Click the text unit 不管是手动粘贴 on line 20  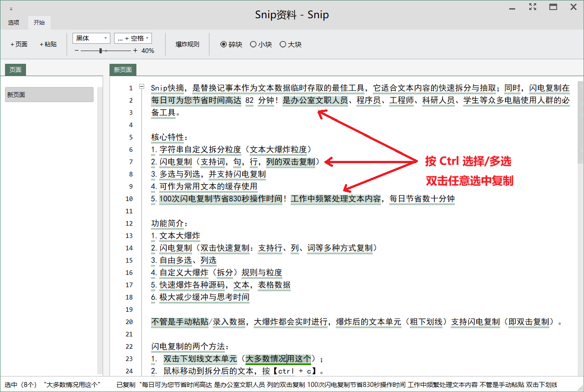[180, 322]
